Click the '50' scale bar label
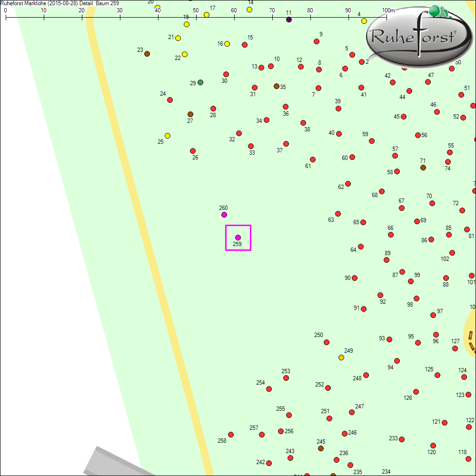The width and height of the screenshot is (476, 476). (x=196, y=10)
